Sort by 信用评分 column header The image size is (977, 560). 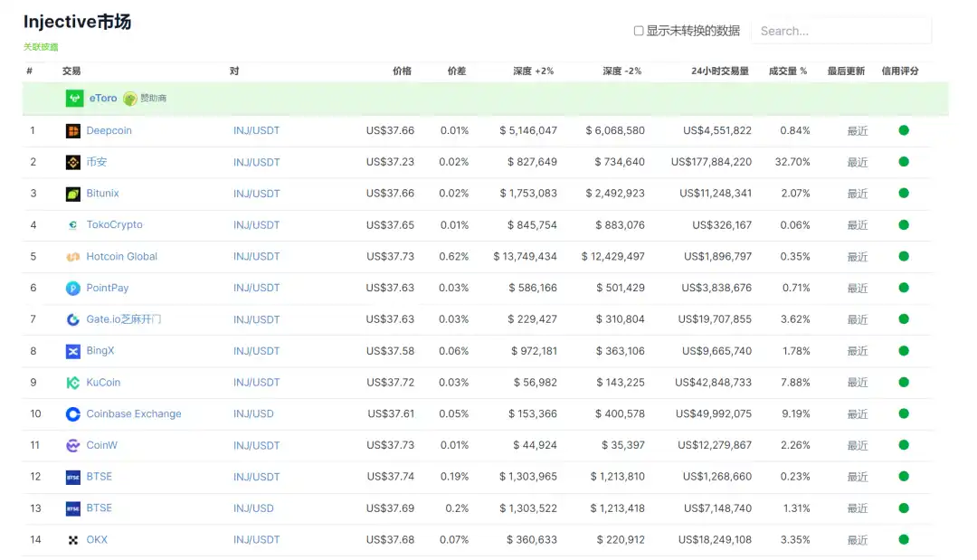[899, 71]
